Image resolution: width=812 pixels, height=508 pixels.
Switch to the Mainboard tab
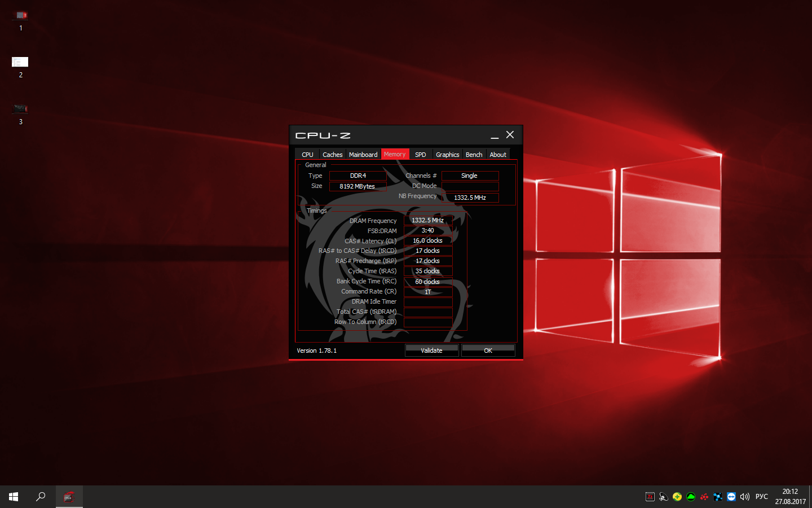(363, 155)
